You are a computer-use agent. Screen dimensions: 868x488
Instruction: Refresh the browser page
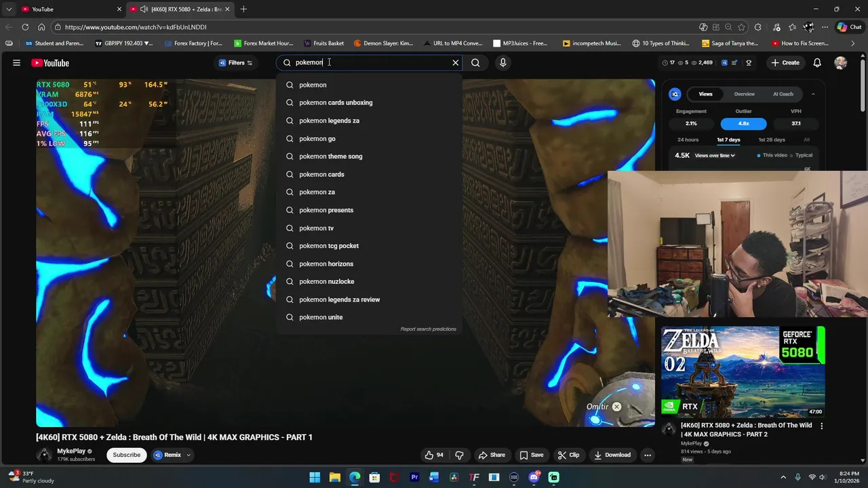25,27
